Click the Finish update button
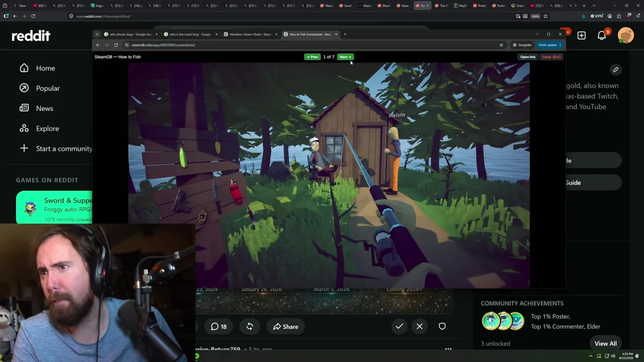This screenshot has height=362, width=644. click(x=549, y=45)
